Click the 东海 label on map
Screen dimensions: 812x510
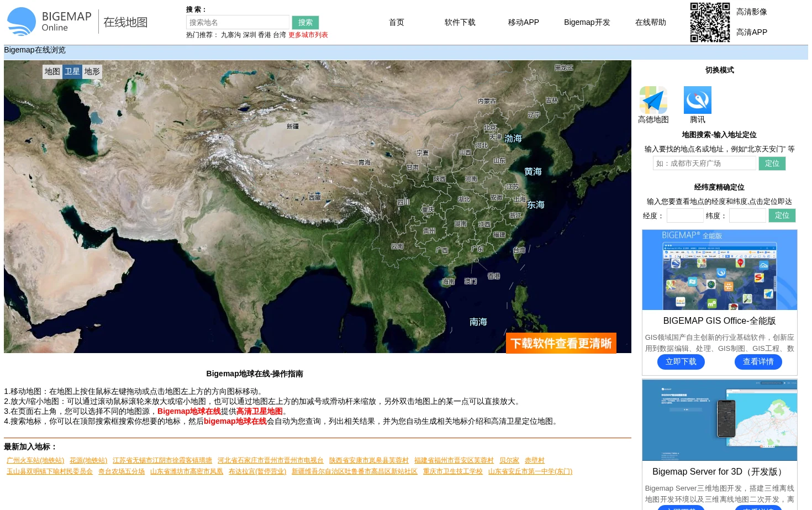tap(536, 204)
